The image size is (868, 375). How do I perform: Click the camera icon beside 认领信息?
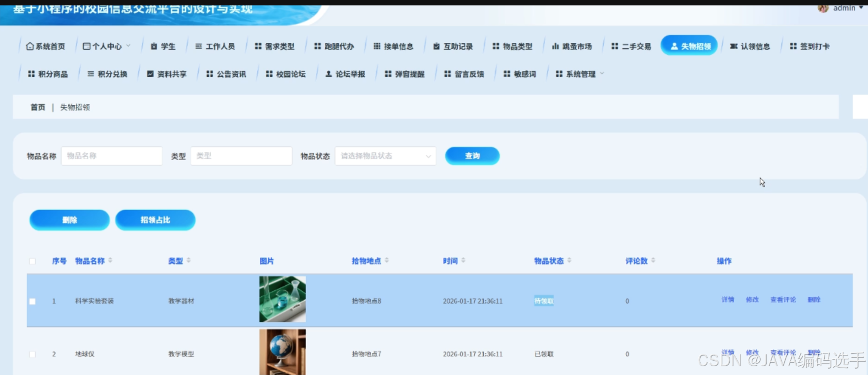734,46
